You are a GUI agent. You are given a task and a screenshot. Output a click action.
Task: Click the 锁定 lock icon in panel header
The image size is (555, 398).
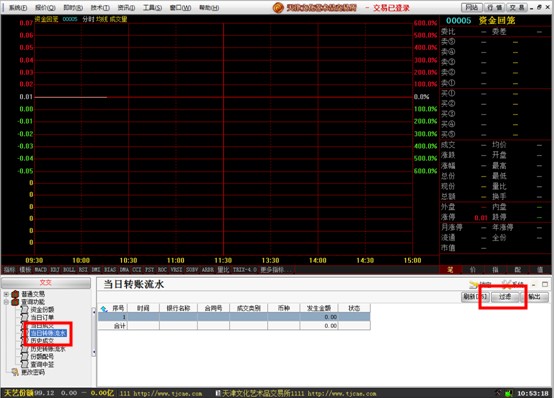coord(474,284)
